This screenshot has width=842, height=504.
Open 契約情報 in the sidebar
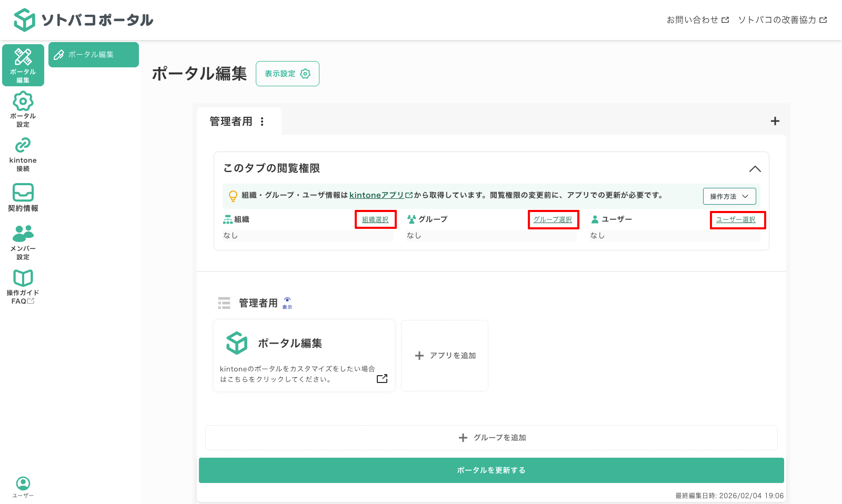[x=23, y=197]
